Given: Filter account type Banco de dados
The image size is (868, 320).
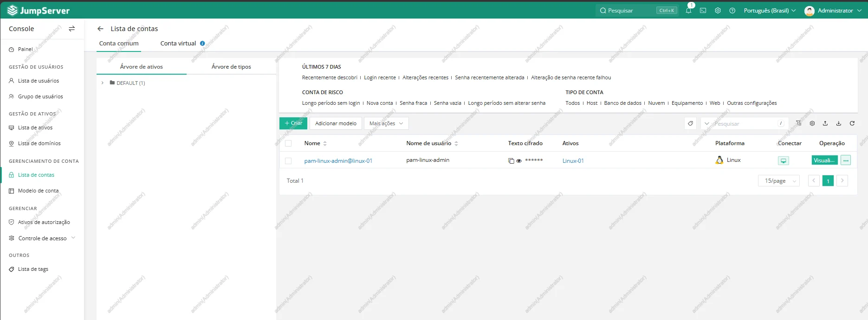Looking at the screenshot, I should 622,103.
